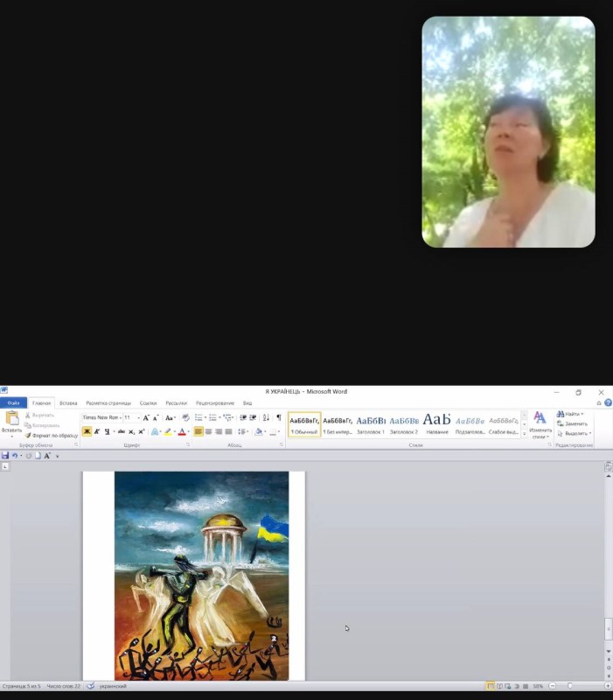Switch to the Ссылки (References) tab
This screenshot has height=700, width=613.
click(148, 402)
